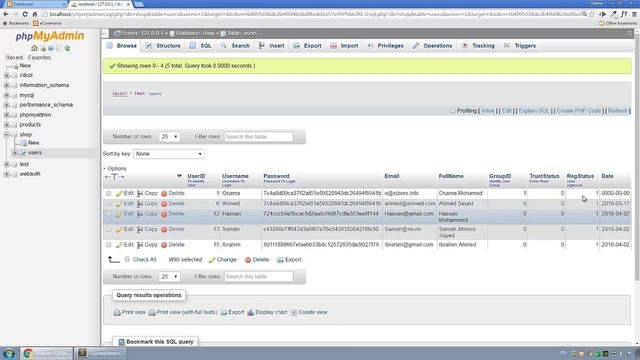Sort by the Username column header
640x360 pixels.
[235, 176]
